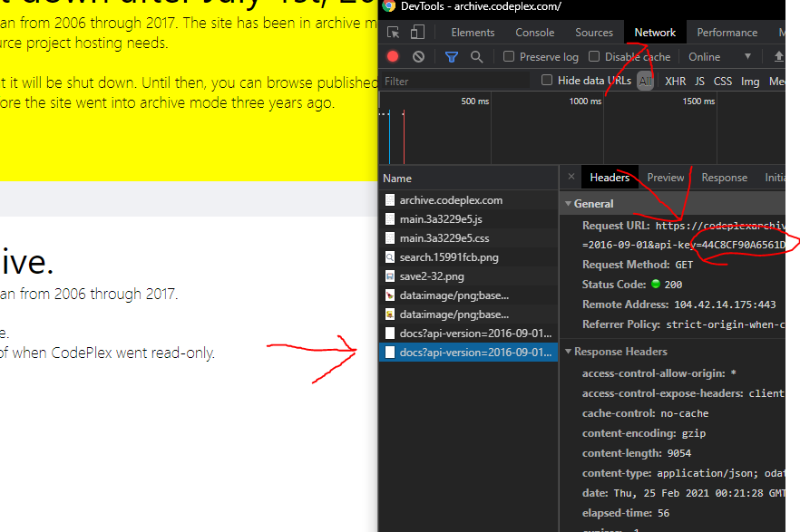The height and width of the screenshot is (532, 800).
Task: Clear the network log icon
Action: [x=418, y=56]
